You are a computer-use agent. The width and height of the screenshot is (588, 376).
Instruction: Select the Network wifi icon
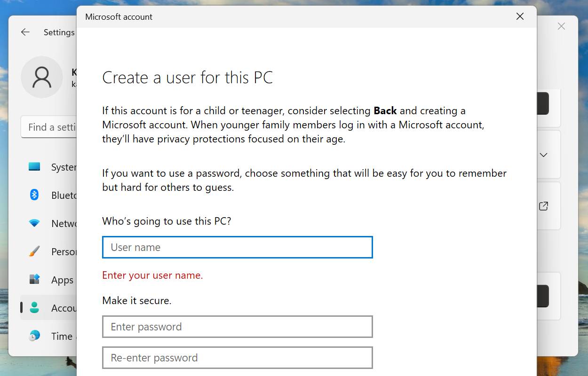pos(34,223)
